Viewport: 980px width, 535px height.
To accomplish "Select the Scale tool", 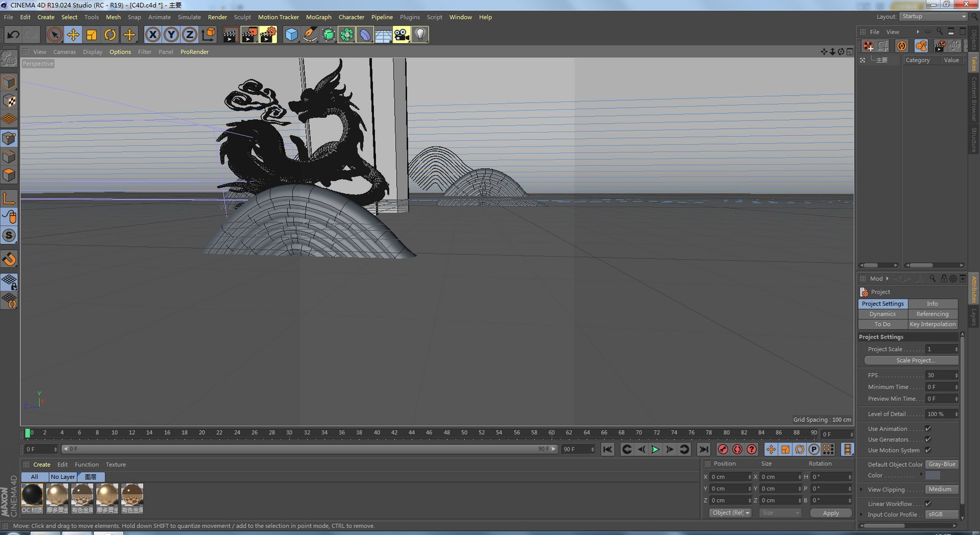I will (91, 35).
